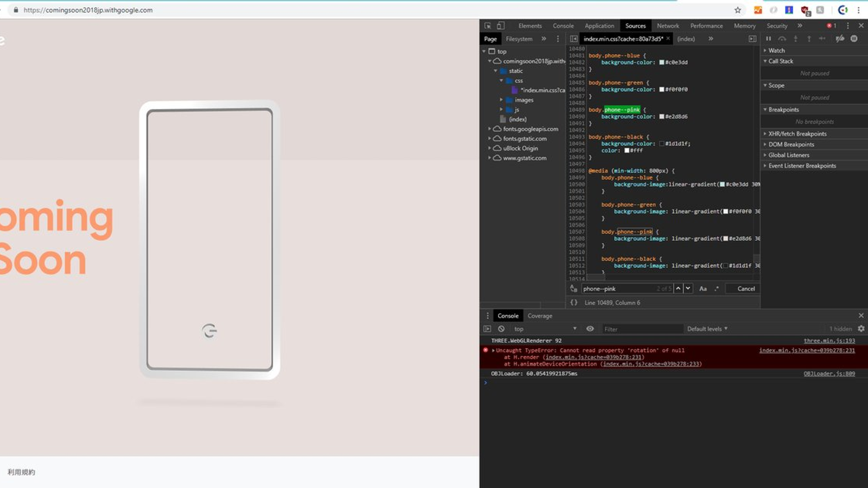Expand XHR/fetch Breakpoints section
This screenshot has height=488, width=868.
click(814, 133)
